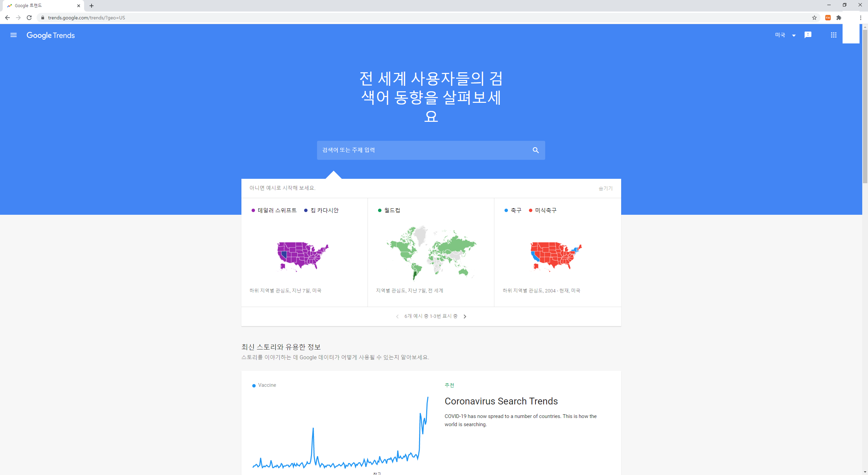The height and width of the screenshot is (475, 868).
Task: Open Chrome's three-dot menu
Action: [861, 18]
